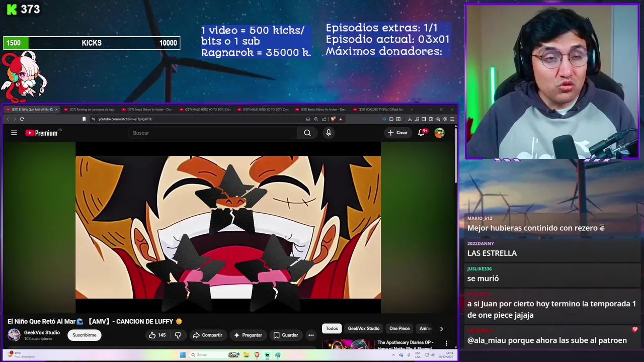Select the GeekVox Studio filter chip
Image resolution: width=644 pixels, height=362 pixels.
(364, 328)
